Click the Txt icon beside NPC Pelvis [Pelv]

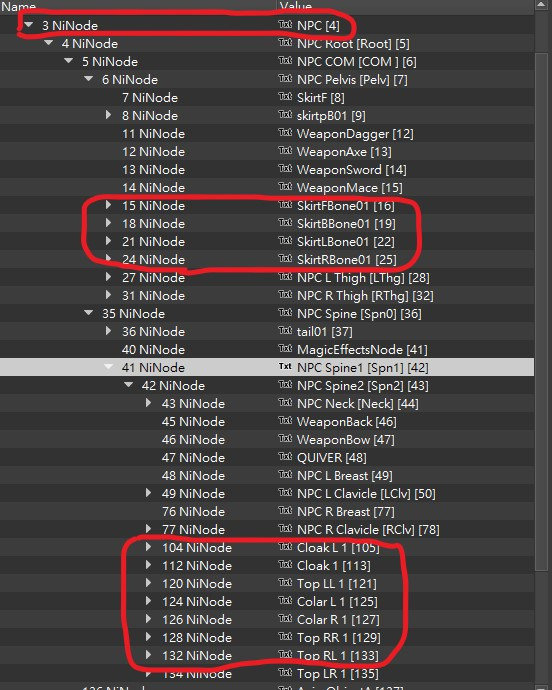[x=285, y=79]
